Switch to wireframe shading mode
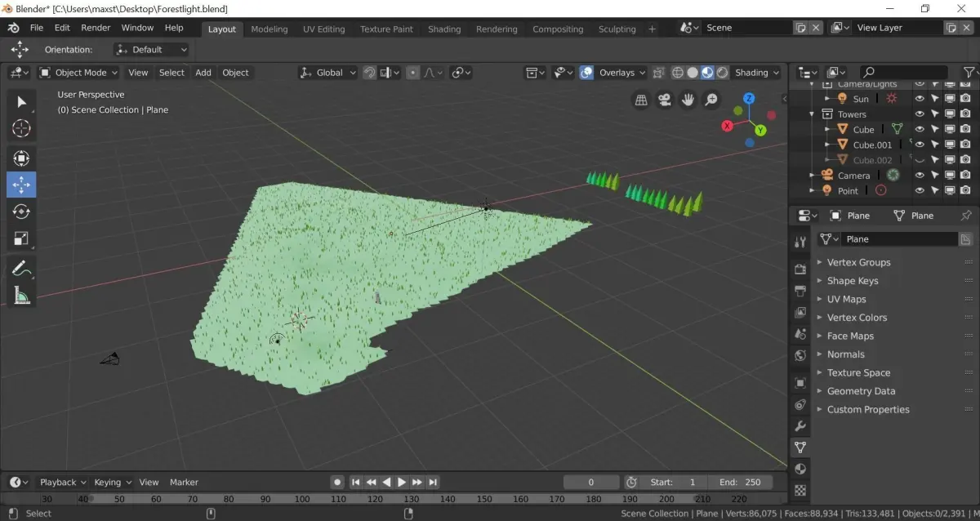Screen dimensions: 980x521 [678, 73]
